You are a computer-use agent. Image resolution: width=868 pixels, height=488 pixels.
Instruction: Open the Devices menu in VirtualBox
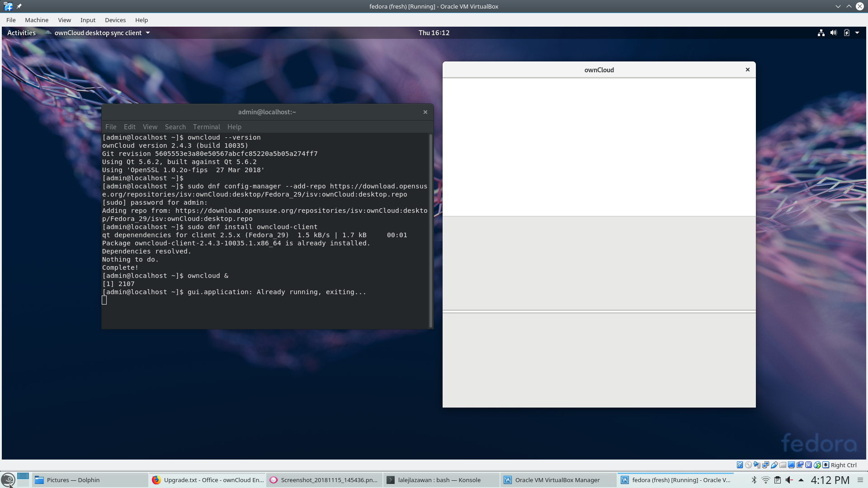click(x=115, y=20)
